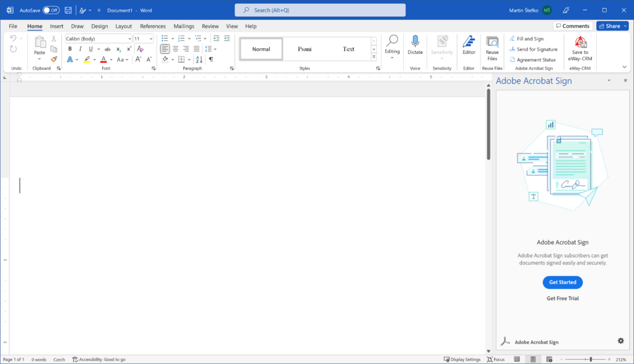Open line spacing dropdown
This screenshot has height=364, width=634.
(211, 49)
